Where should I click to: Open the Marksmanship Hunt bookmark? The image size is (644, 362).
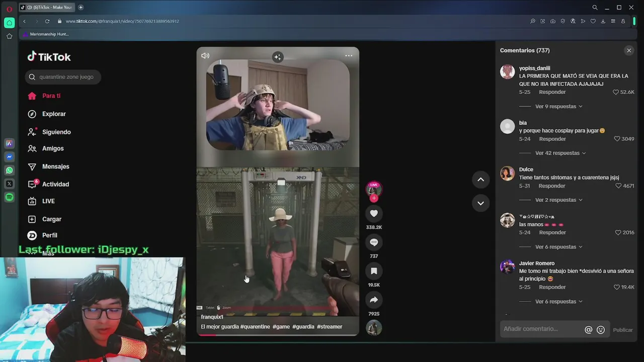click(46, 34)
